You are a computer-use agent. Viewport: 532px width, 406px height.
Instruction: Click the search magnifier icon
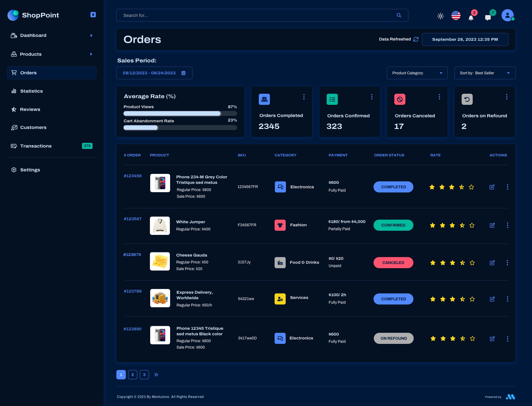(x=399, y=15)
